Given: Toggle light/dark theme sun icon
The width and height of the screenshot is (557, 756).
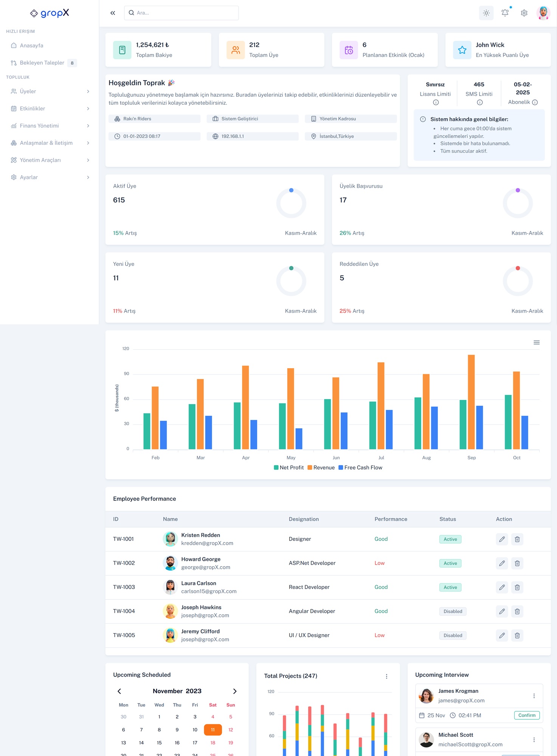Looking at the screenshot, I should click(486, 13).
